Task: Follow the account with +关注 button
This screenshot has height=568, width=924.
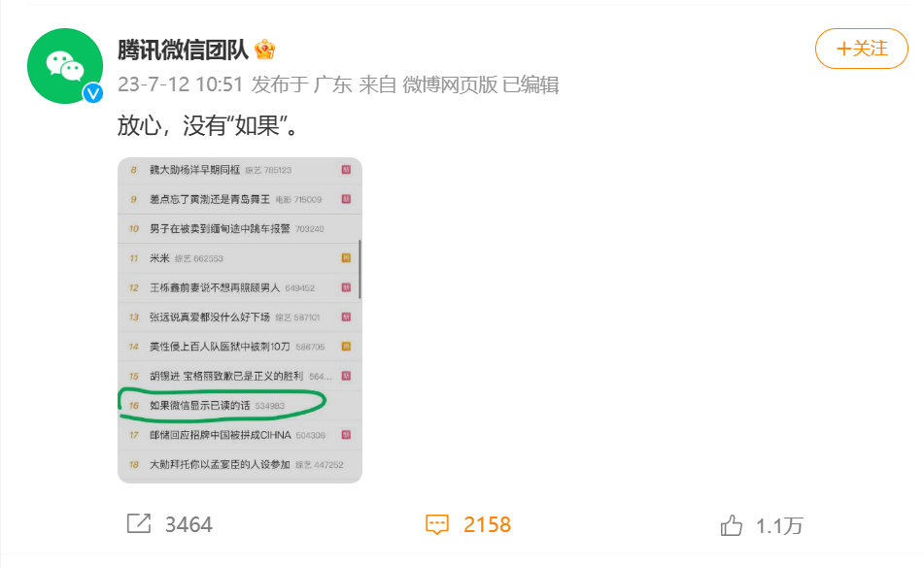Action: (x=862, y=49)
